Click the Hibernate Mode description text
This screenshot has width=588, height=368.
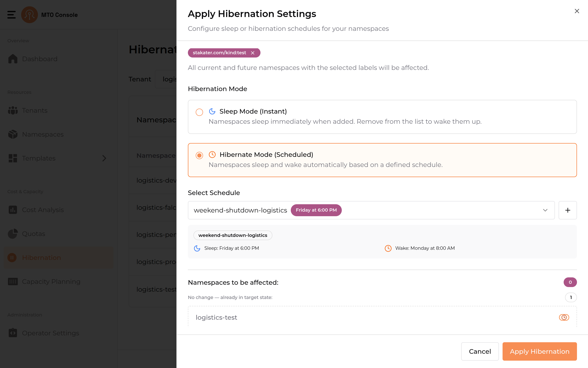click(326, 165)
